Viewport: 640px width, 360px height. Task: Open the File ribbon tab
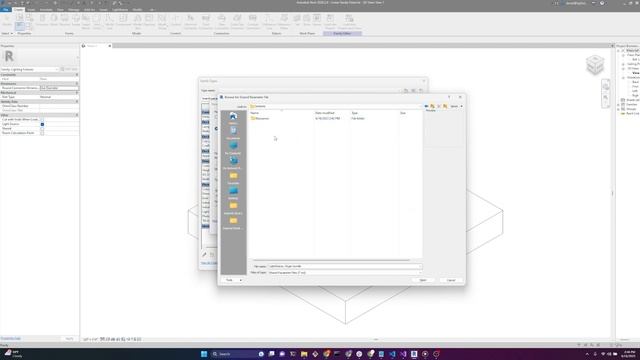point(6,9)
